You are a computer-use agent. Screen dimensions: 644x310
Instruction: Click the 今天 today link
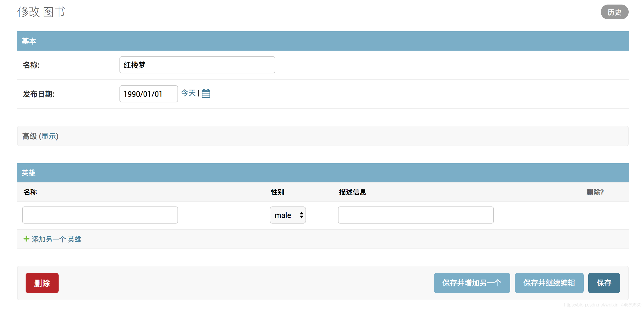pyautogui.click(x=188, y=93)
